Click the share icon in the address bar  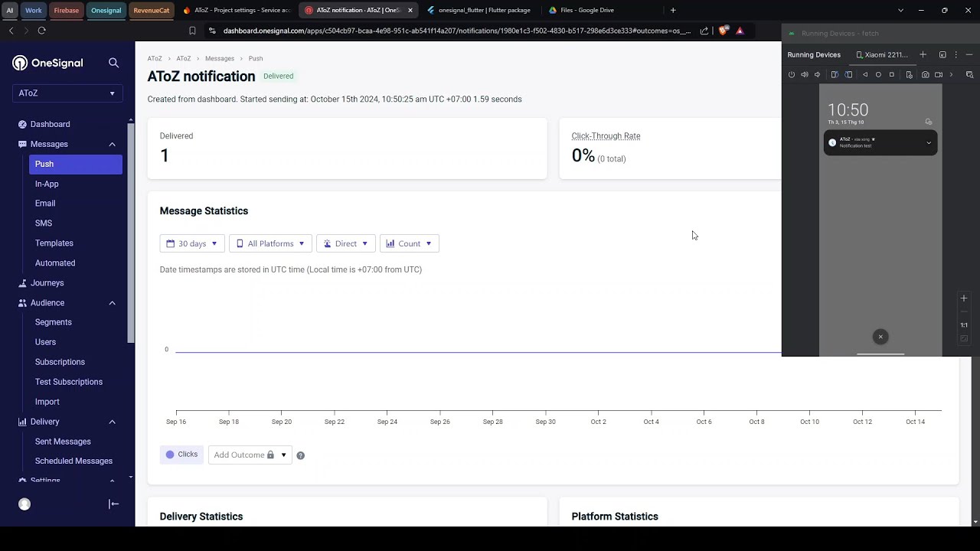(704, 31)
